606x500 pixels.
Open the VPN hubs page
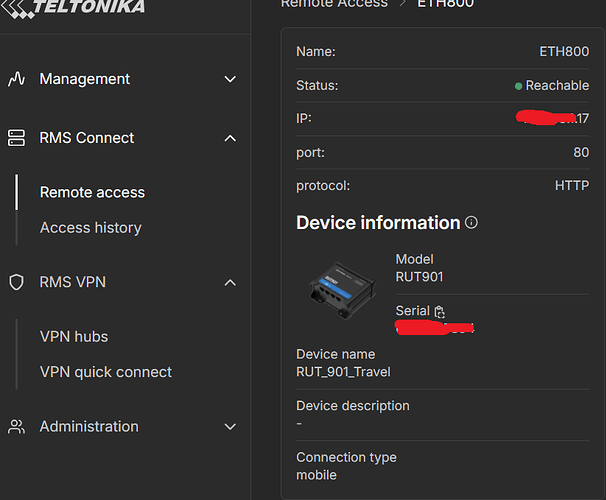point(74,337)
